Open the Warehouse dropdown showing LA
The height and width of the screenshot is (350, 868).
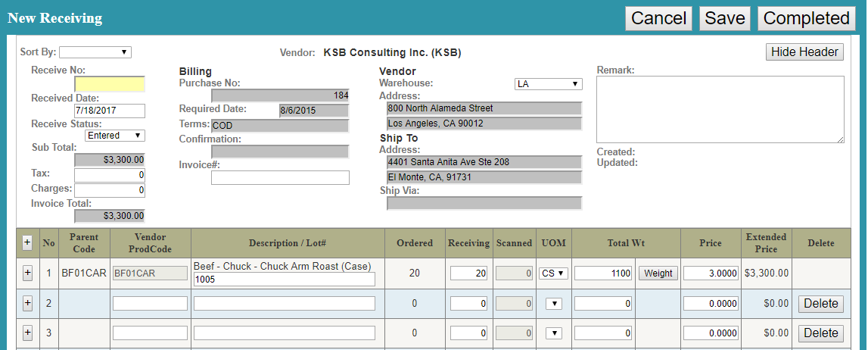pyautogui.click(x=548, y=84)
